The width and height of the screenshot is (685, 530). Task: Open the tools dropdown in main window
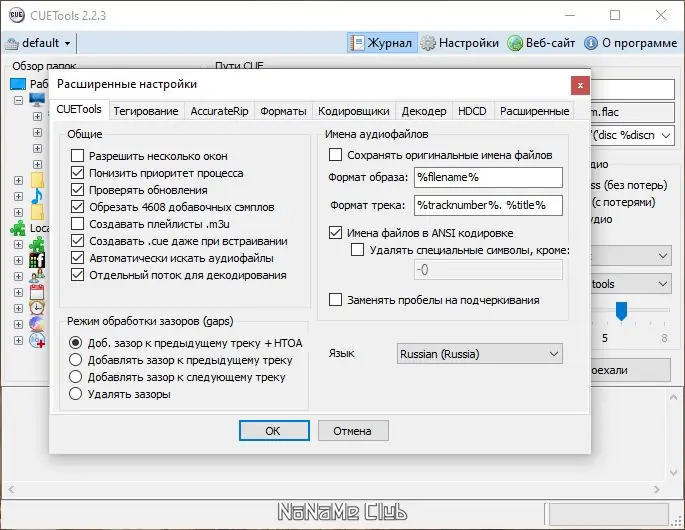click(x=663, y=284)
